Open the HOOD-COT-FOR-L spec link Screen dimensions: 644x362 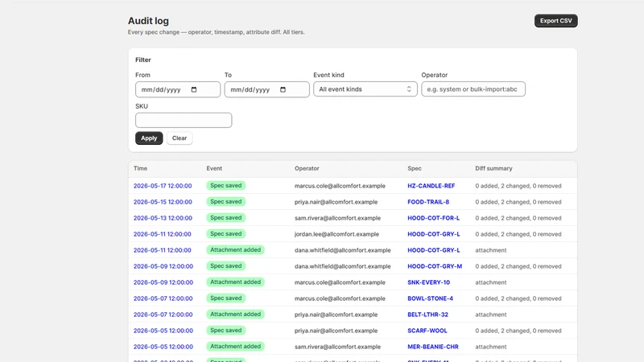coord(433,218)
